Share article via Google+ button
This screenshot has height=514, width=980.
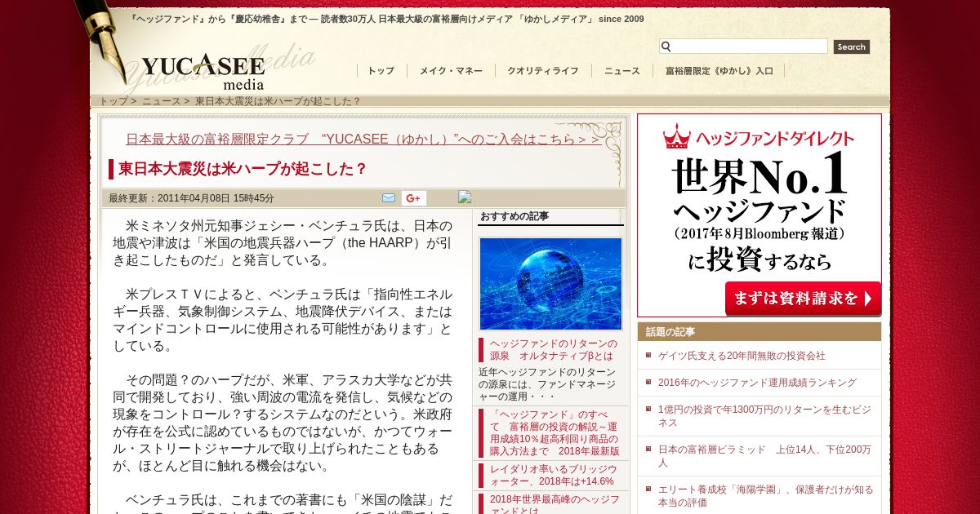[414, 198]
